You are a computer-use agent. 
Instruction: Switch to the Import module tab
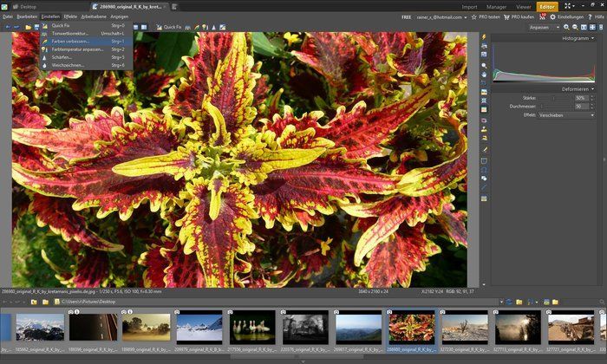pyautogui.click(x=469, y=7)
